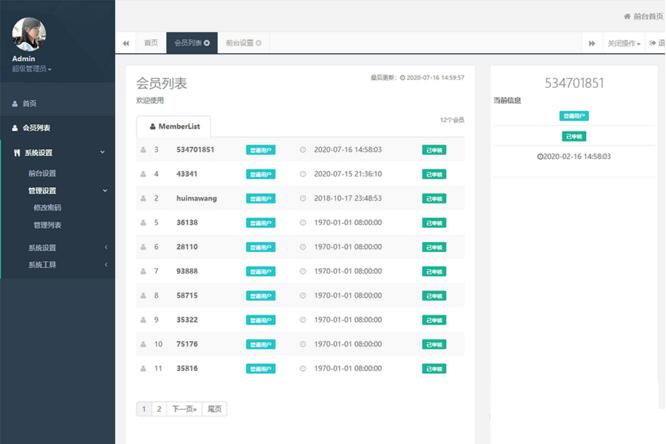Close the 会员列表 tab

click(206, 43)
